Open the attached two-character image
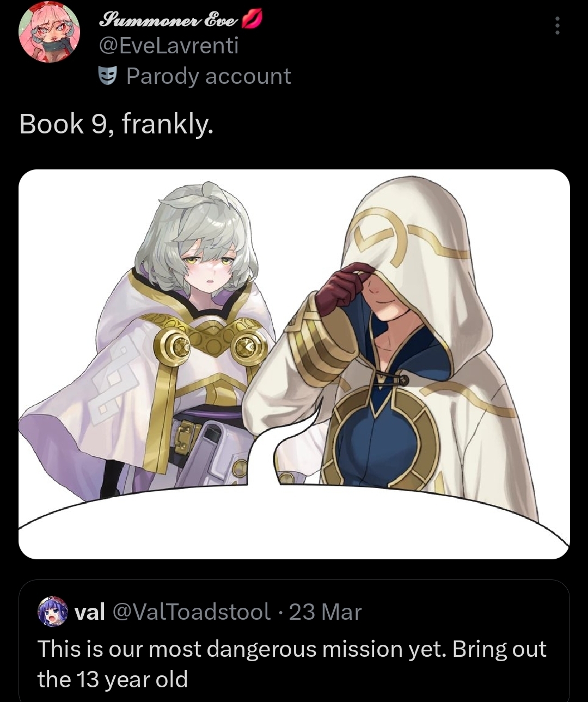This screenshot has width=588, height=702. 294,364
